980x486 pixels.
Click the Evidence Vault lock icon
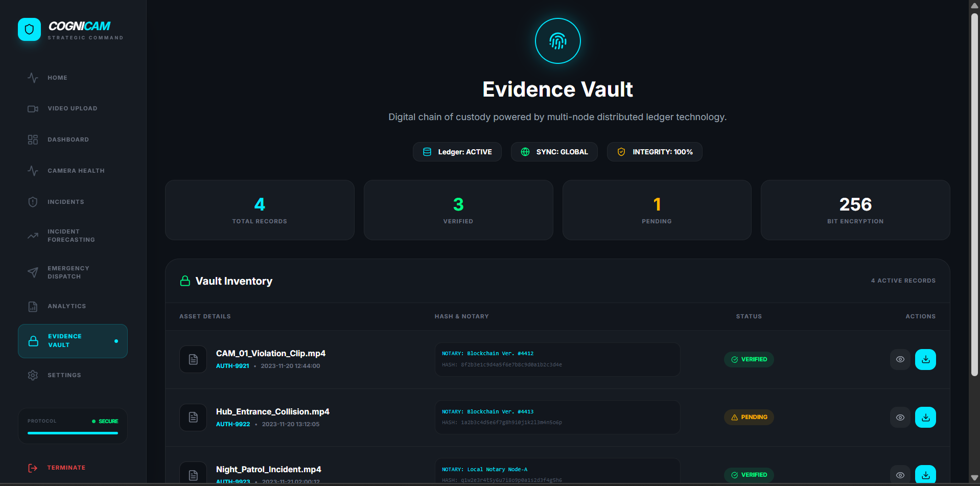(33, 341)
